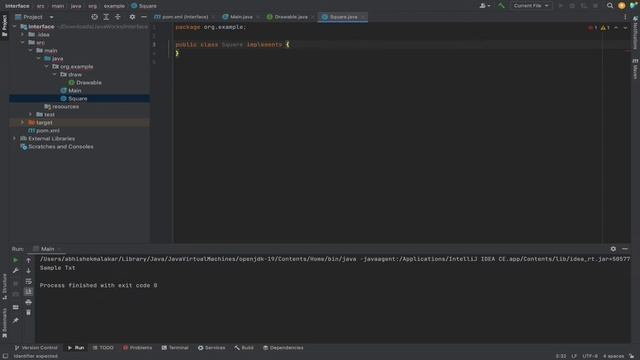This screenshot has width=640, height=360.
Task: Click the red error indicator in editor
Action: pyautogui.click(x=592, y=28)
